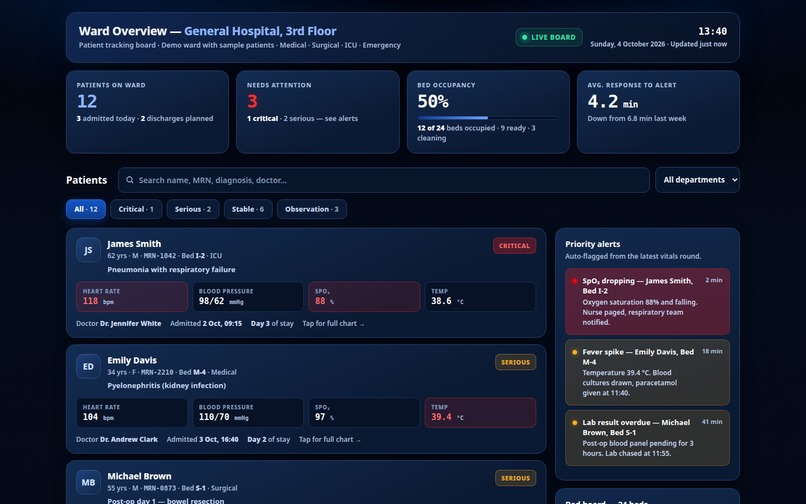This screenshot has width=806, height=504.
Task: Open Emily Davis's Tap for full chart
Action: click(x=329, y=439)
